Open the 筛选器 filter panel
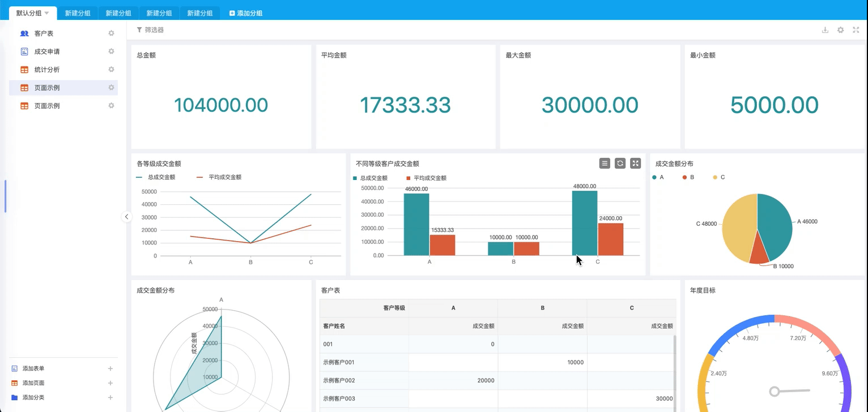Screen dimensions: 868x412 pyautogui.click(x=150, y=30)
